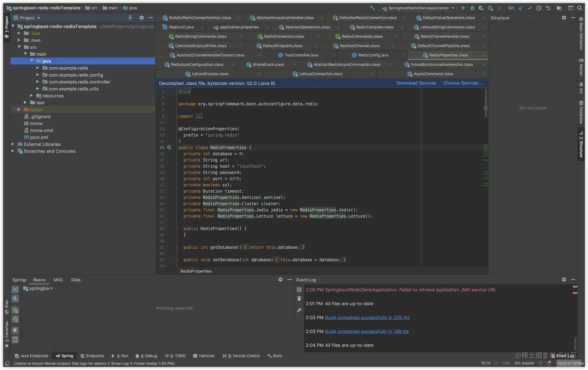The width and height of the screenshot is (588, 370).
Task: Open Project panel settings with the gear icon
Action: point(142,18)
